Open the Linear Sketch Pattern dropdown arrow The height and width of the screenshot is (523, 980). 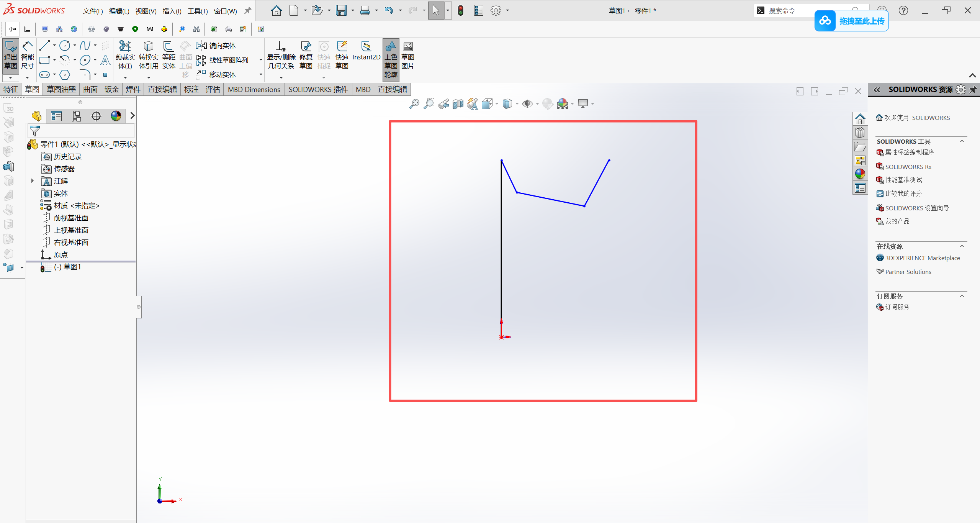tap(261, 60)
